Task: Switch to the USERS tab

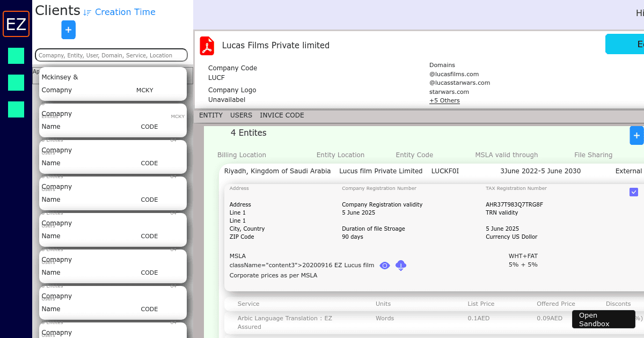Action: click(x=241, y=115)
